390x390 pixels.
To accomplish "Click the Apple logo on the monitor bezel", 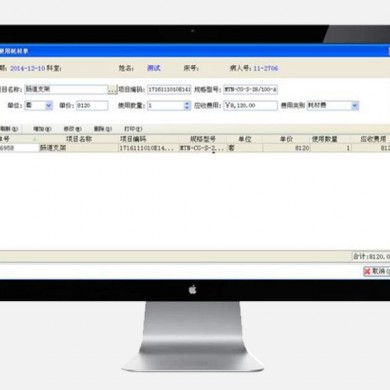I will [x=193, y=290].
